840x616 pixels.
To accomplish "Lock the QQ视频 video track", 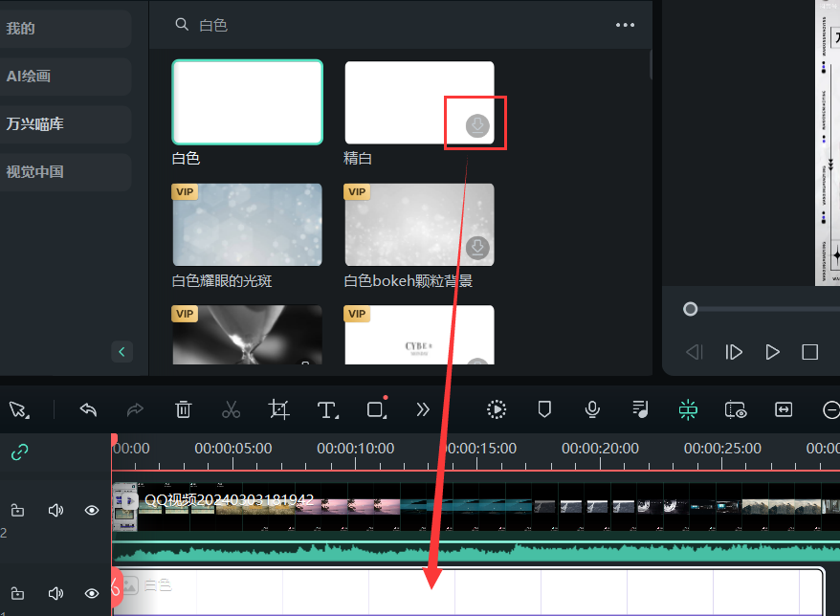I will pyautogui.click(x=17, y=511).
